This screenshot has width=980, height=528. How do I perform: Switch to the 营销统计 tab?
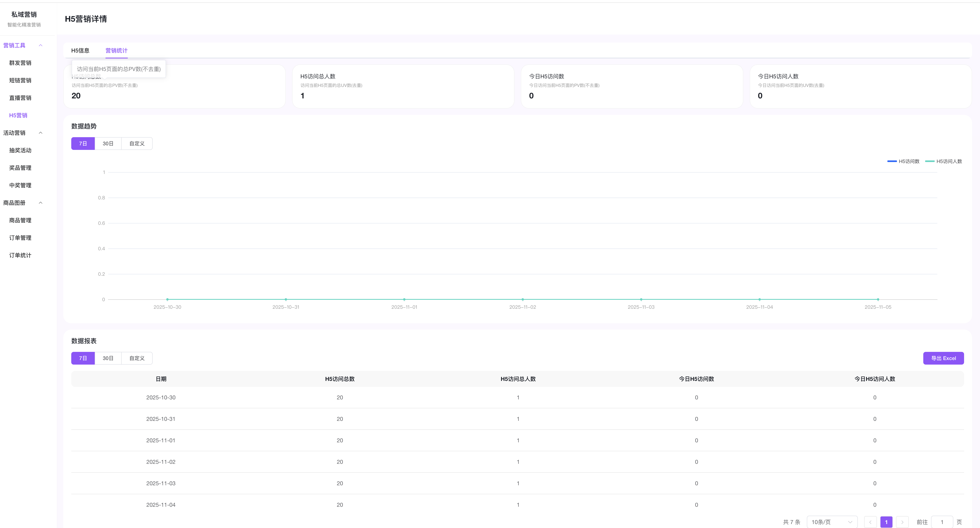116,50
